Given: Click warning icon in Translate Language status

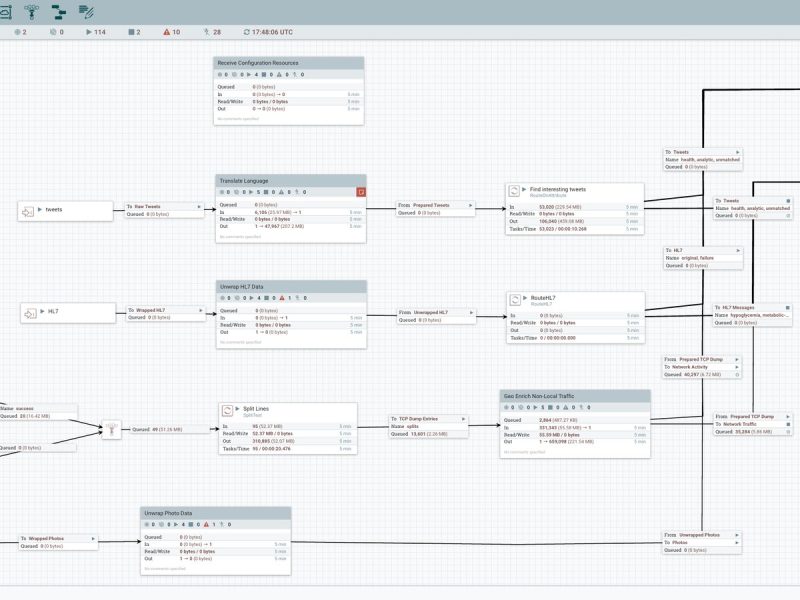Looking at the screenshot, I should pyautogui.click(x=282, y=192).
